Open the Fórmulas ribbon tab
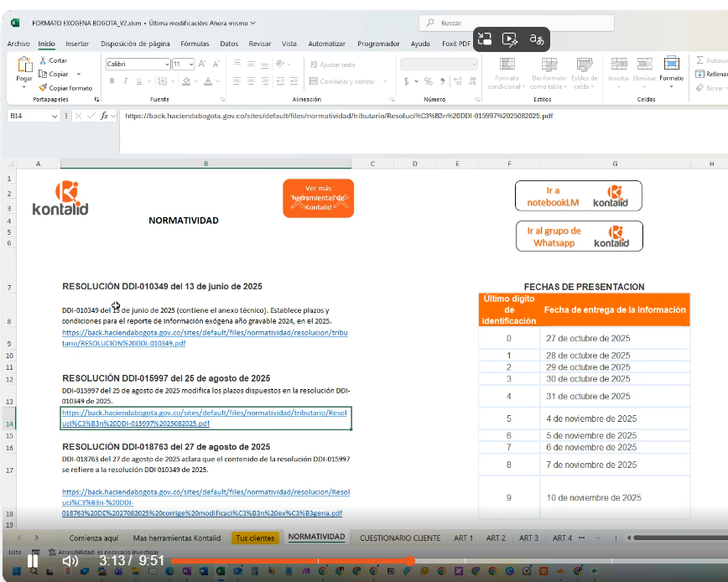This screenshot has height=582, width=728. tap(195, 44)
